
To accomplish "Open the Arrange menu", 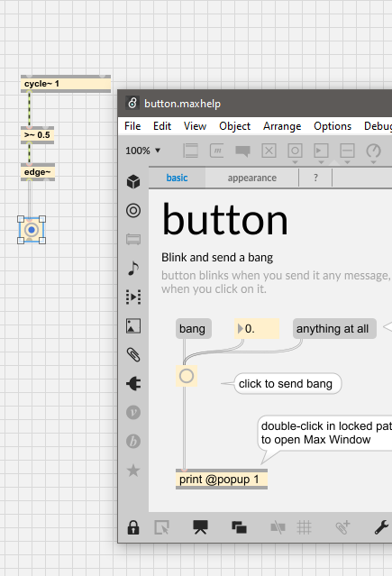I will pyautogui.click(x=282, y=126).
